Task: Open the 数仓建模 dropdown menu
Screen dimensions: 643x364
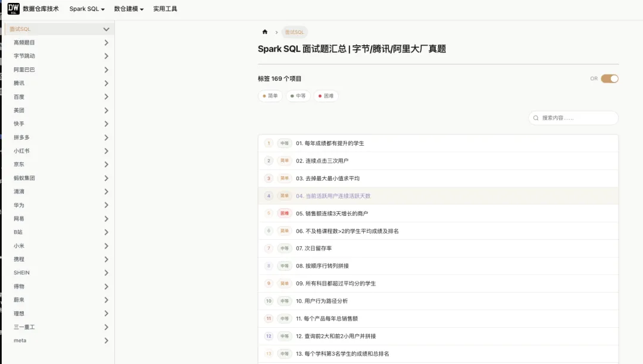Action: 129,8
